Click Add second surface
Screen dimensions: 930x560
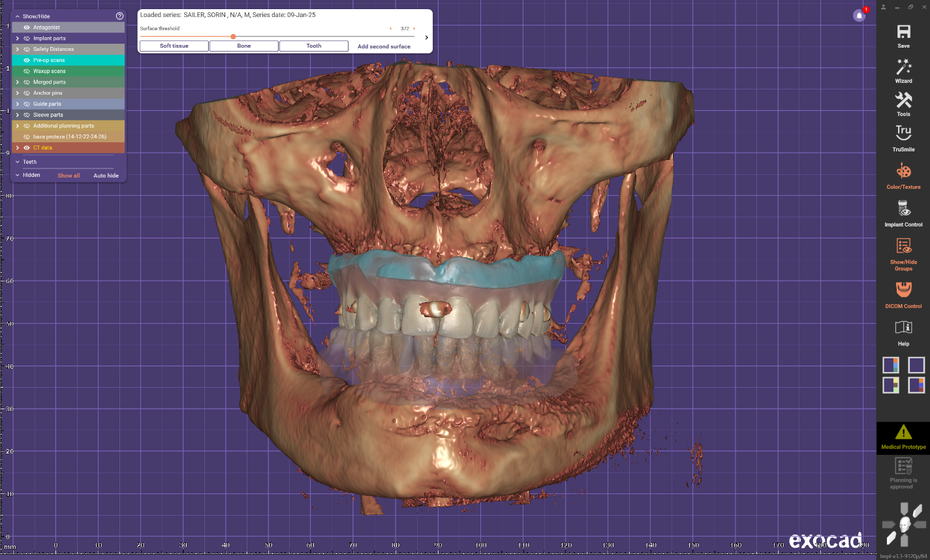(384, 46)
